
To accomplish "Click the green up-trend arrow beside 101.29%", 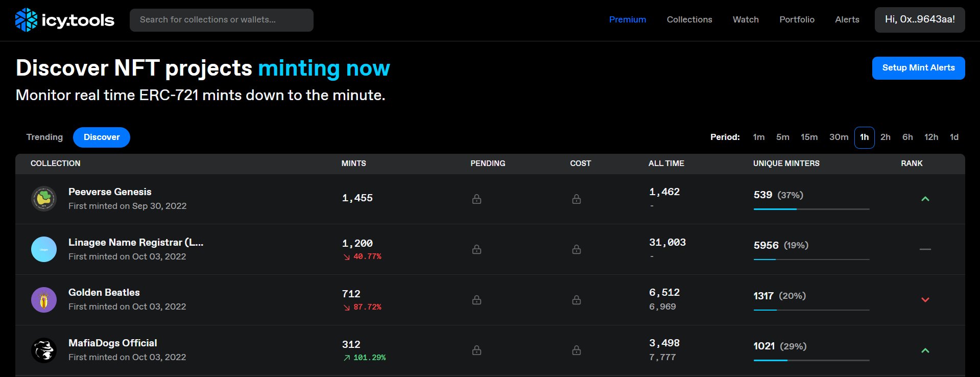I will [x=347, y=358].
